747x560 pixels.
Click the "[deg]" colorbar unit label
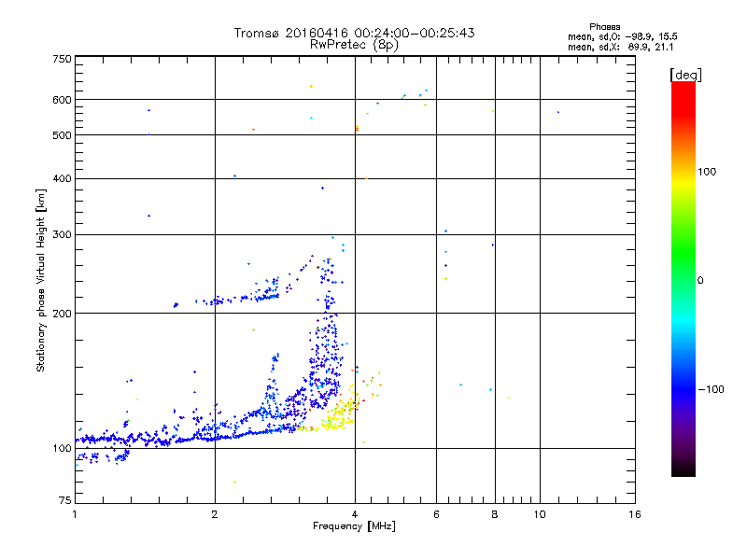click(685, 75)
